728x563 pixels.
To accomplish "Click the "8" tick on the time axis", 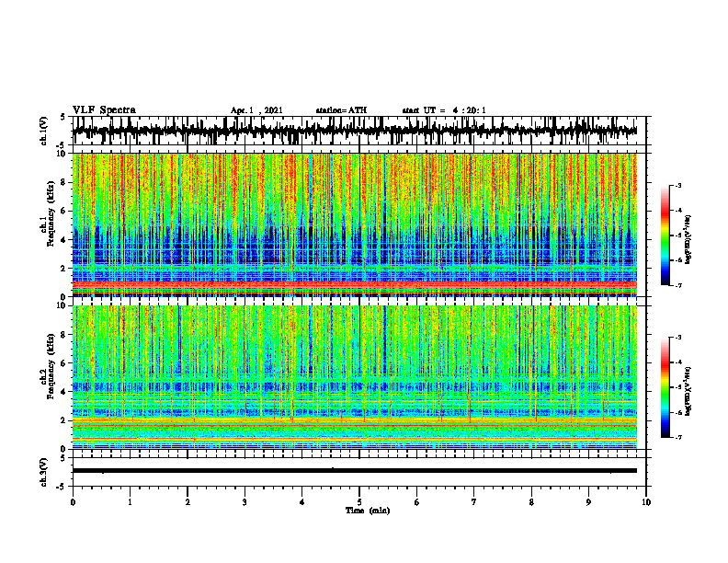I will pyautogui.click(x=531, y=502).
